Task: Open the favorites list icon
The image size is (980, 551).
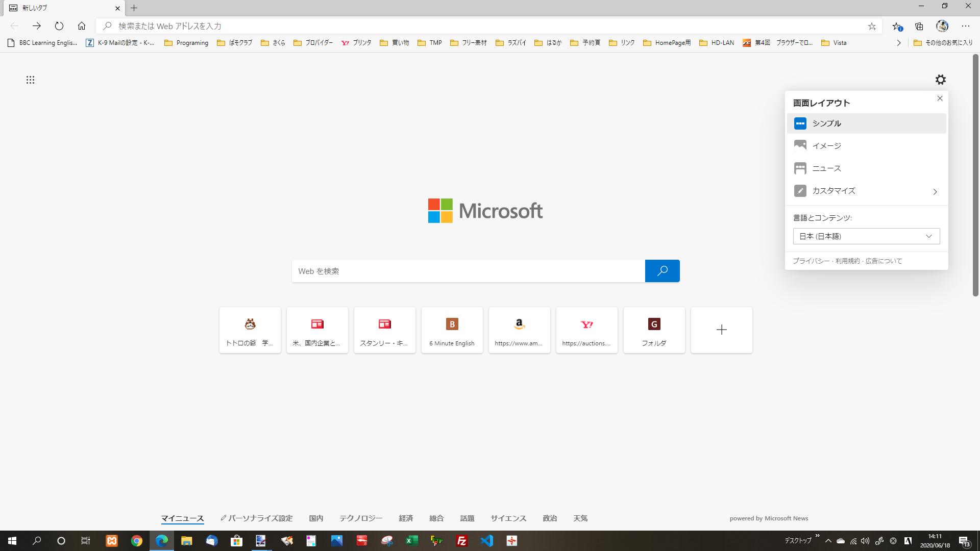Action: 897,26
